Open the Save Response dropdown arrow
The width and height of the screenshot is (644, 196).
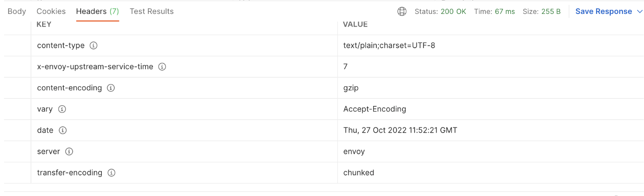tap(640, 12)
